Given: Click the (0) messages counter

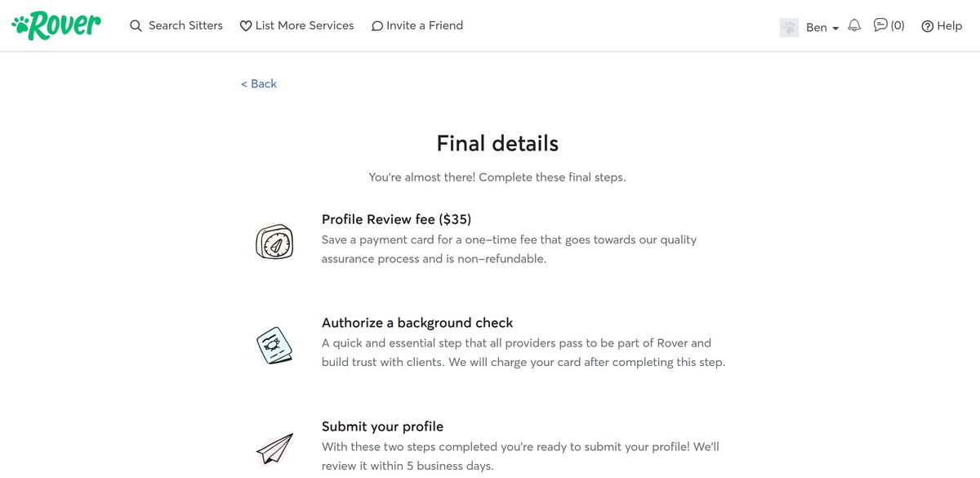Looking at the screenshot, I should pos(898,25).
